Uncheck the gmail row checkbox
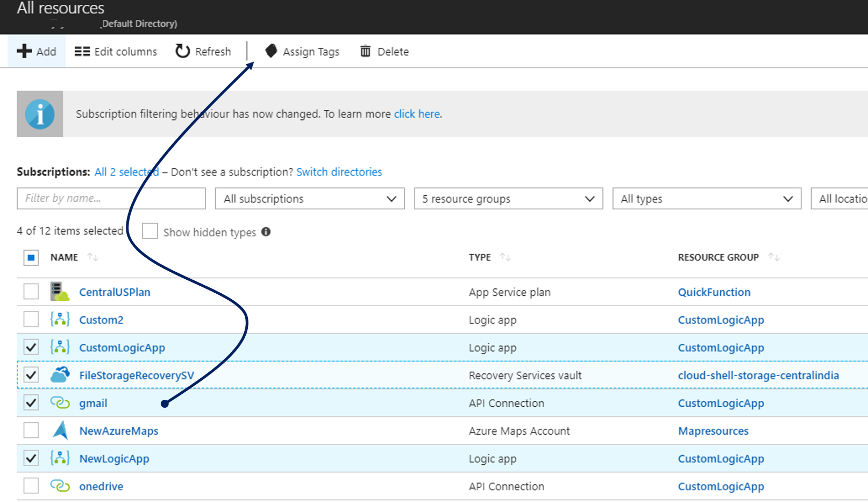Viewport: 868px width, 502px height. click(31, 402)
